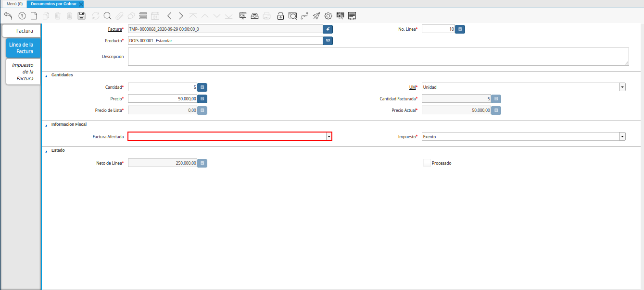Viewport: 644px width, 290px height.
Task: Toggle the Procesado checkbox
Action: tap(427, 163)
